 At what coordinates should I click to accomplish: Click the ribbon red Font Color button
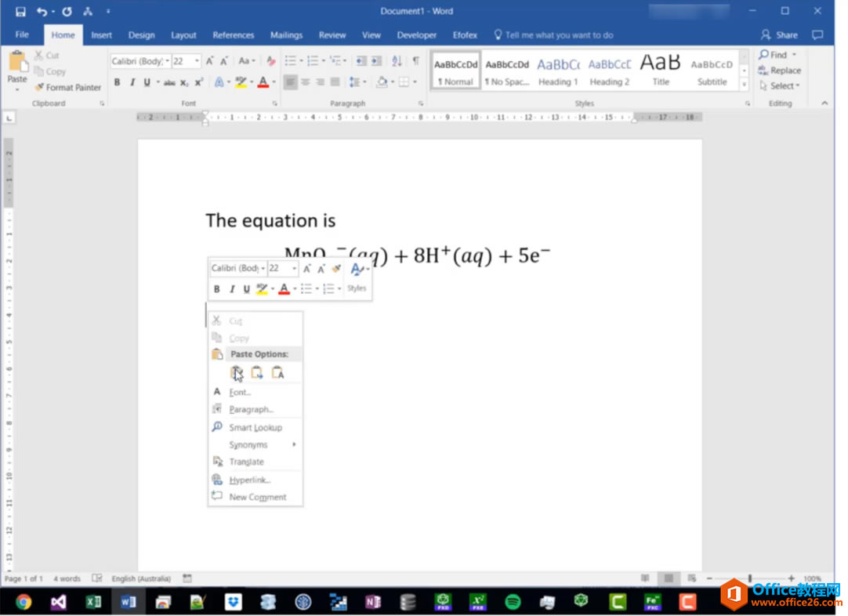pos(263,82)
